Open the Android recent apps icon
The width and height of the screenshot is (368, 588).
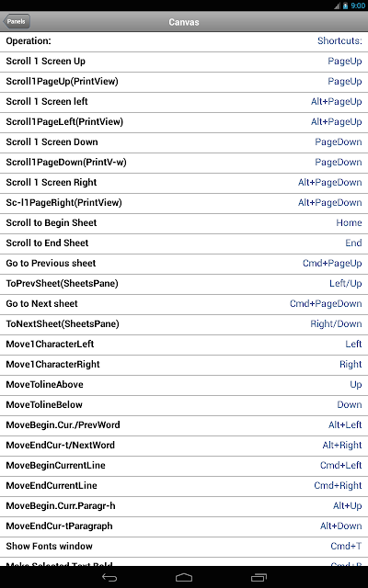pos(259,578)
